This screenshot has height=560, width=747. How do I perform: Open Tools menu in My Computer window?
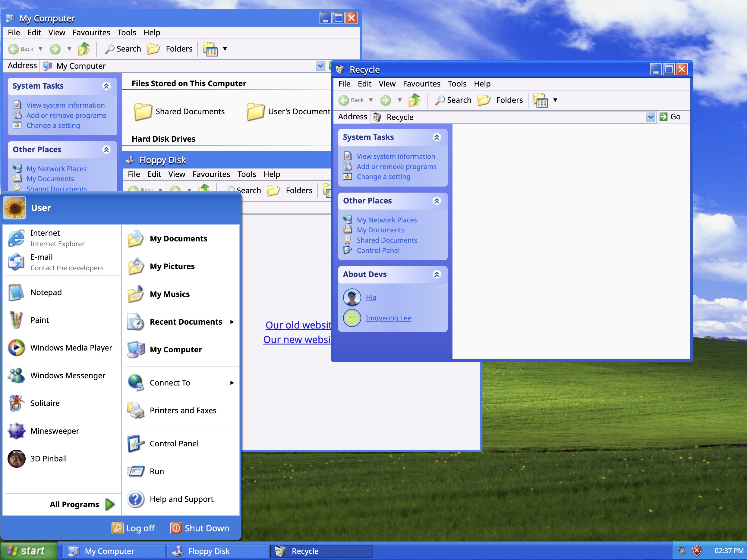point(127,33)
